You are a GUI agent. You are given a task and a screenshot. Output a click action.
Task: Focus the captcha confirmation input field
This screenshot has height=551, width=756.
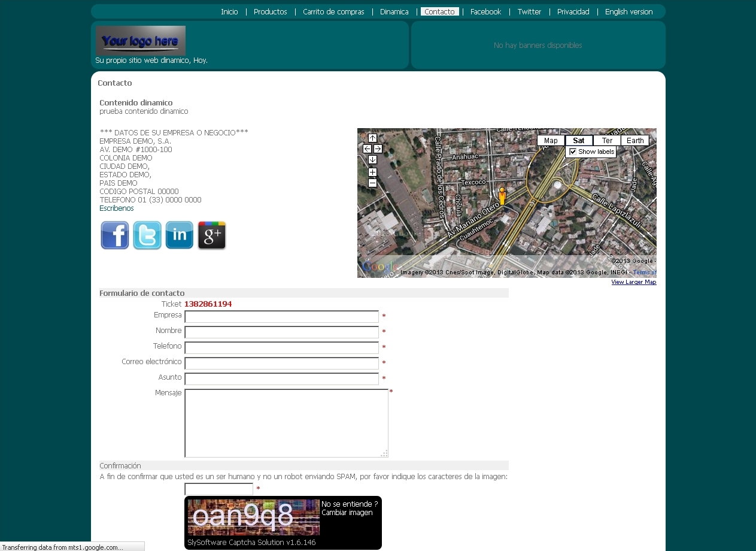pos(218,489)
